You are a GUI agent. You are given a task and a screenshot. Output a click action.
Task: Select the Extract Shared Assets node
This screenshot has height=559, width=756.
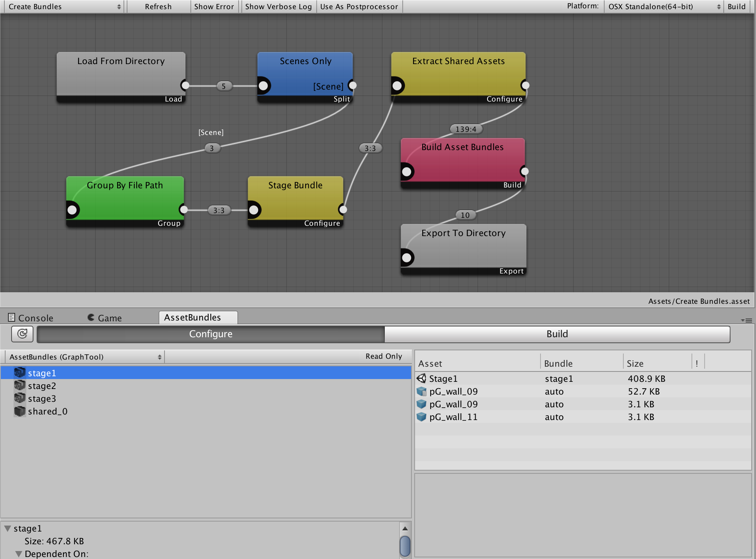point(458,77)
